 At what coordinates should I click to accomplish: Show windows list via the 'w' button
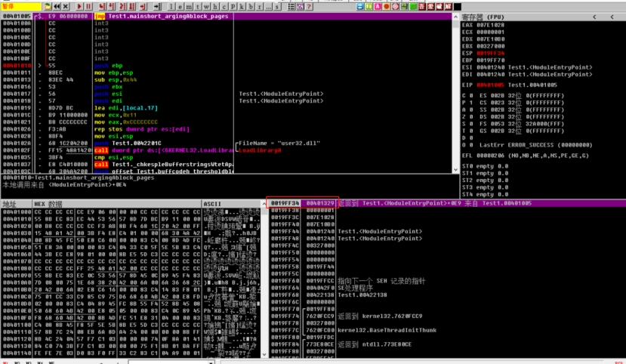pyautogui.click(x=206, y=7)
